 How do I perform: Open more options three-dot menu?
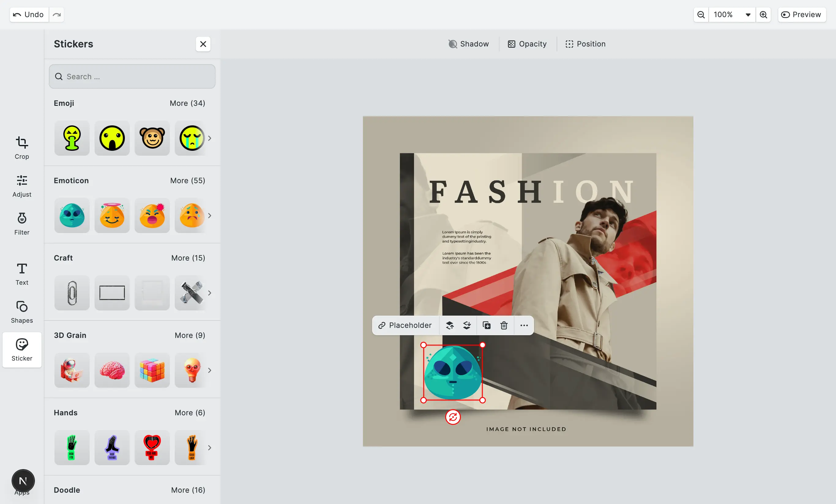tap(524, 325)
